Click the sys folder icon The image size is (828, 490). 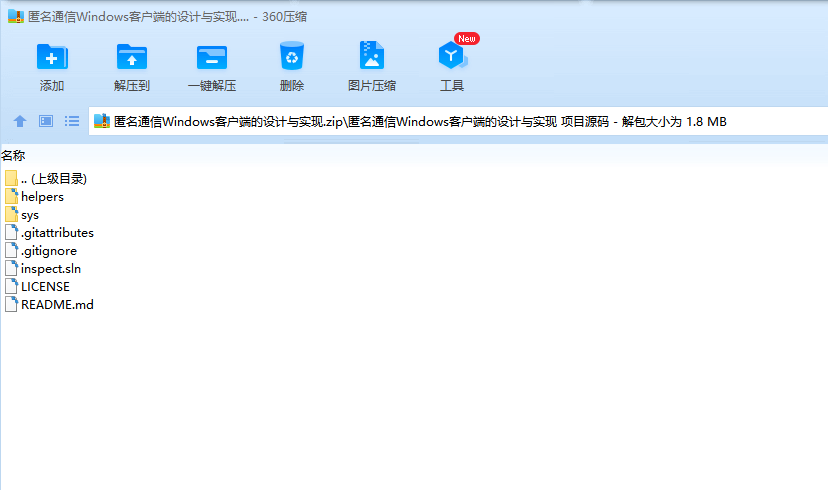(12, 214)
